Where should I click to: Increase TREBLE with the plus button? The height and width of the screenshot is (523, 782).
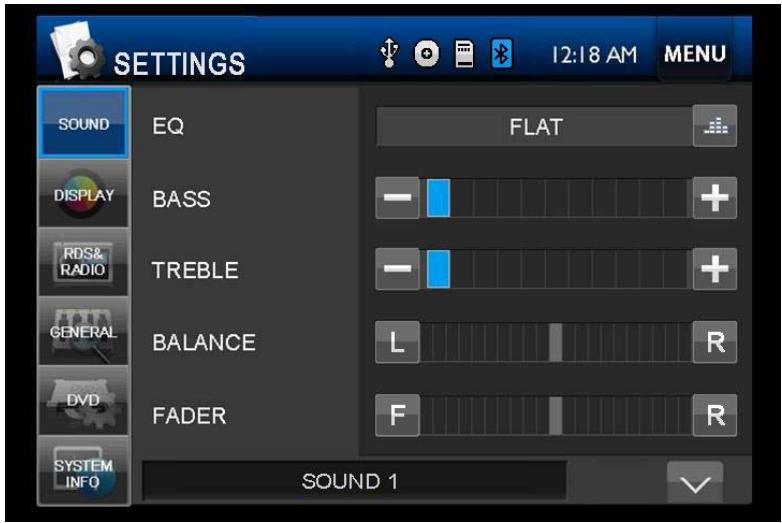(x=714, y=270)
